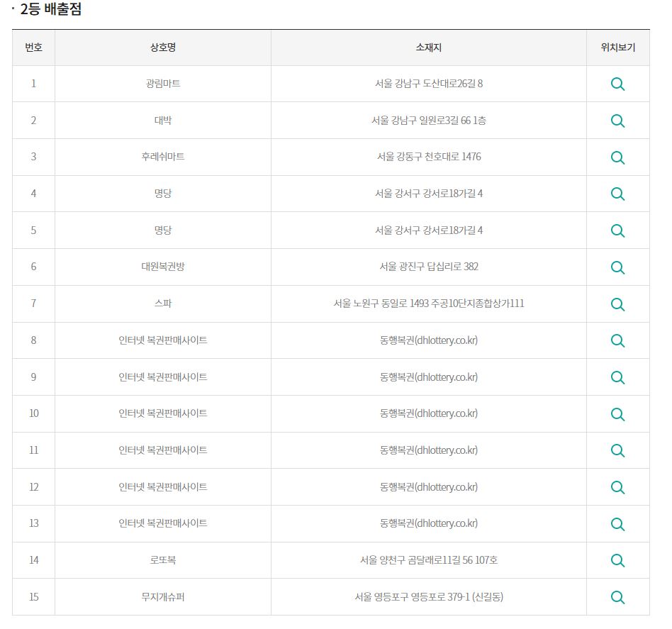The image size is (672, 629).
Task: Select store name 무지개슈퍼
Action: 163,597
